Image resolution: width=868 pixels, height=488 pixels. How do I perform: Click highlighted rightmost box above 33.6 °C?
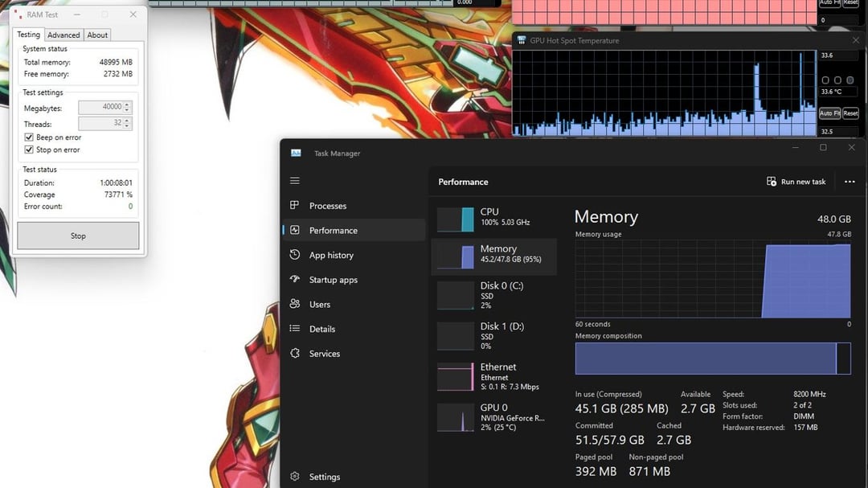tap(850, 80)
